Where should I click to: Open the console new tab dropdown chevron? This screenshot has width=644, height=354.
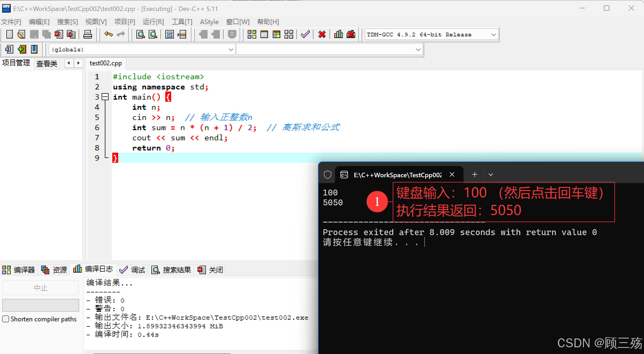[490, 175]
